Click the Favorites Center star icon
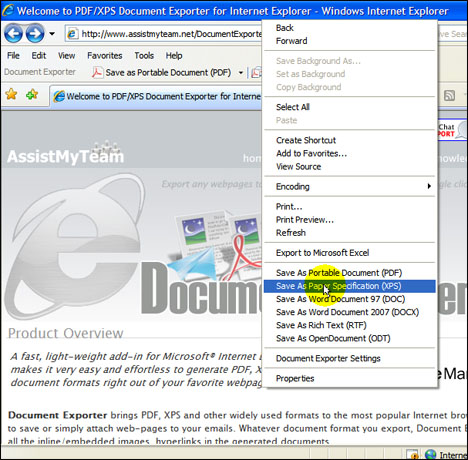The width and height of the screenshot is (468, 460). click(11, 94)
